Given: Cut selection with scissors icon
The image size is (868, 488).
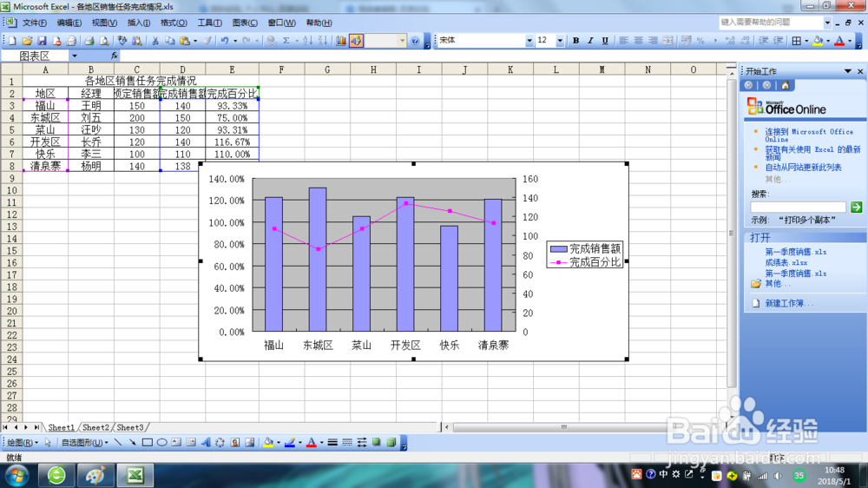Looking at the screenshot, I should pos(155,41).
